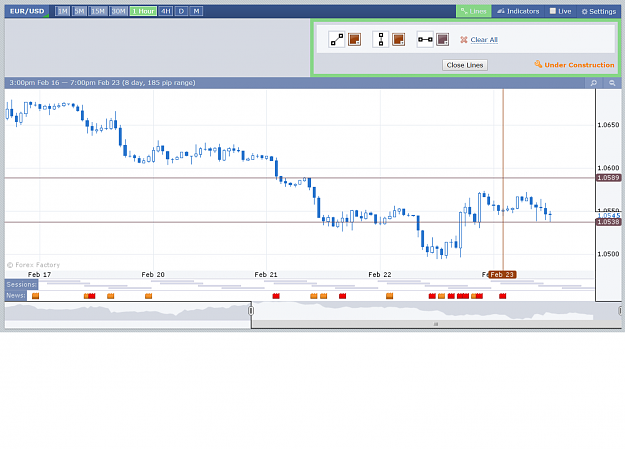625x449 pixels.
Task: Click the 1.0500 price axis label
Action: point(608,254)
